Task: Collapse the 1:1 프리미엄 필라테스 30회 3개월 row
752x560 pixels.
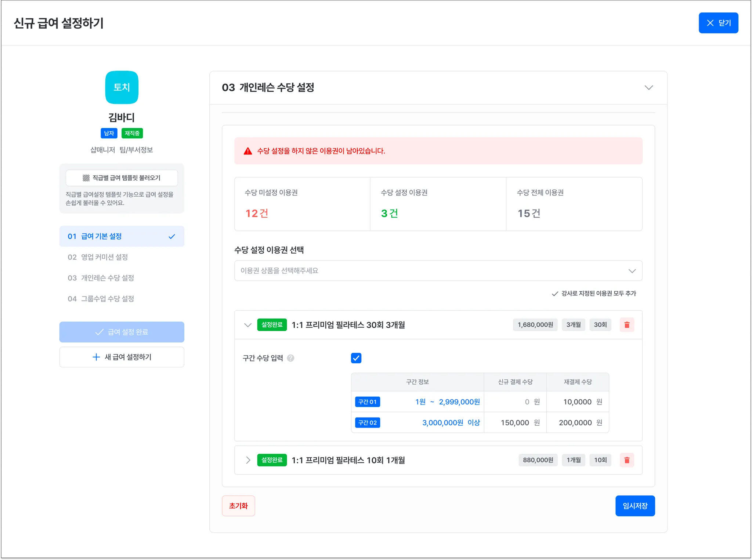Action: pyautogui.click(x=248, y=325)
